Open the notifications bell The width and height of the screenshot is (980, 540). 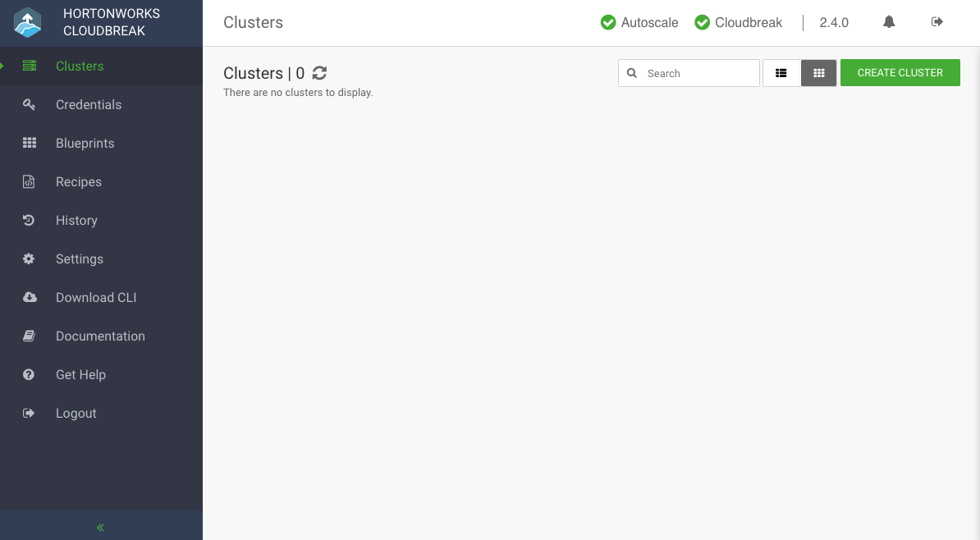coord(889,22)
